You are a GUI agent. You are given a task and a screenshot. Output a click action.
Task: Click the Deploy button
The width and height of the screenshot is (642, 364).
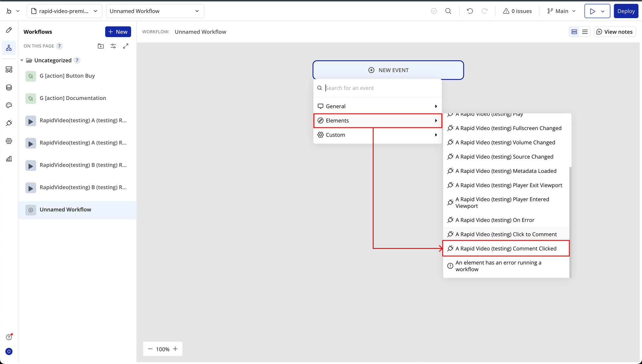tap(626, 11)
